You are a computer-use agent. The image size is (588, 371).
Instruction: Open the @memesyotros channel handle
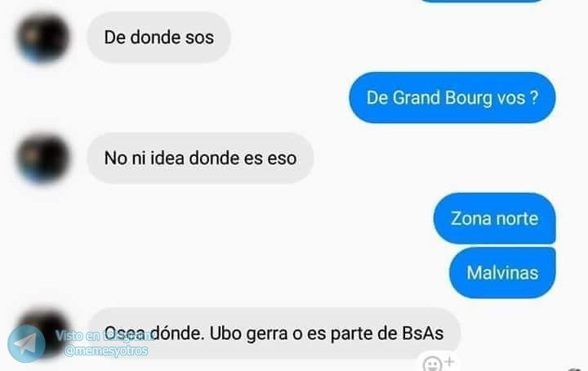coord(106,351)
